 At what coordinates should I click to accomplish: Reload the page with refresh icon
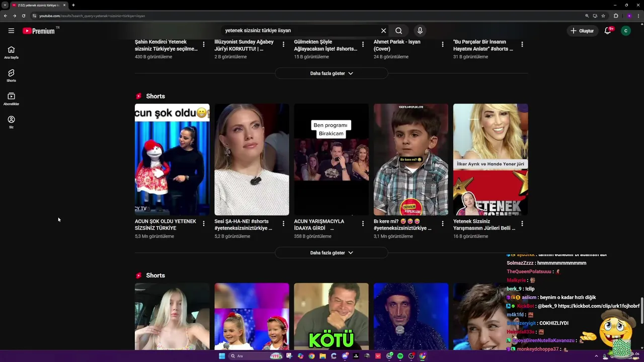tap(23, 16)
